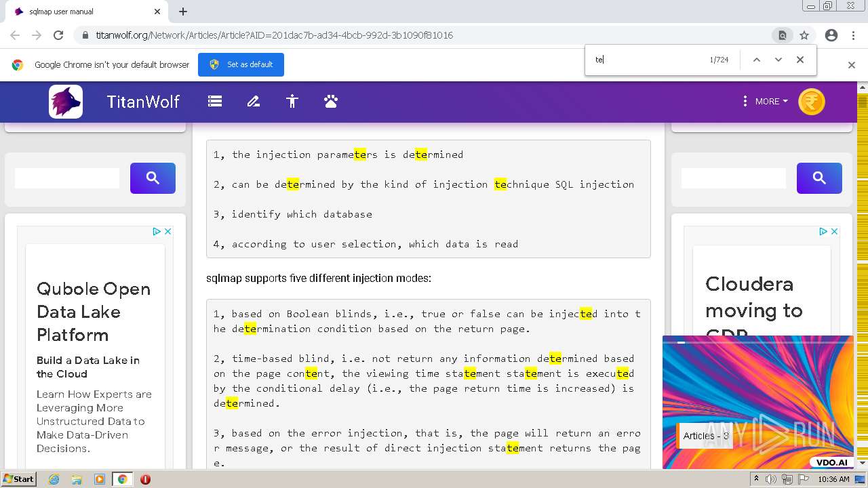Open the list menu icon in the TitanWolf header

pos(215,102)
